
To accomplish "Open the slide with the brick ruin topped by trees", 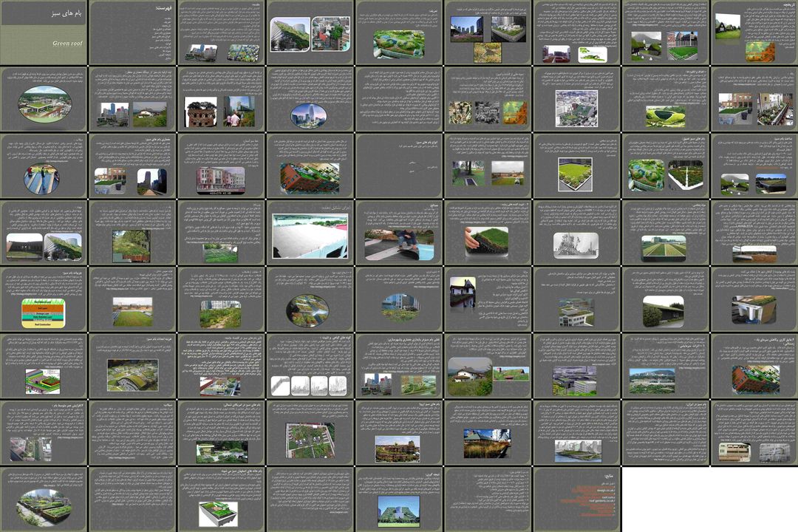I will (222, 99).
